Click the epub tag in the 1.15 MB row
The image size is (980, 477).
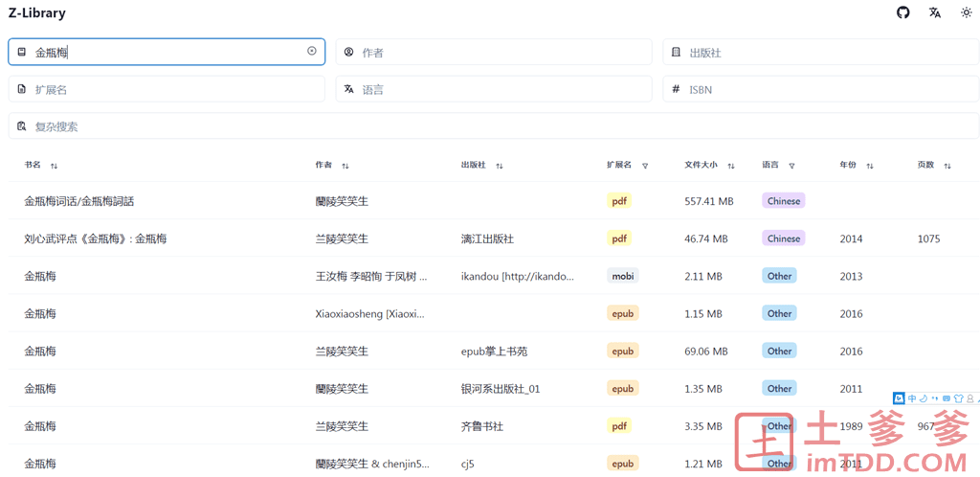coord(622,313)
